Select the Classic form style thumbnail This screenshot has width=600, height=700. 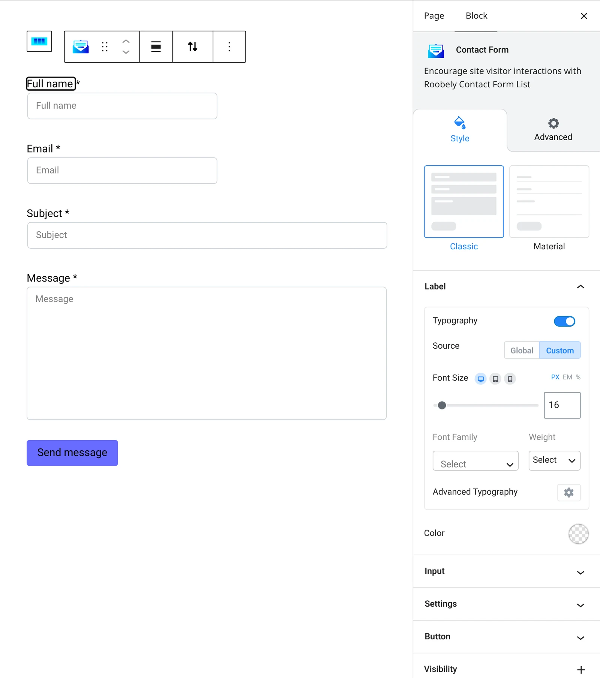click(464, 202)
